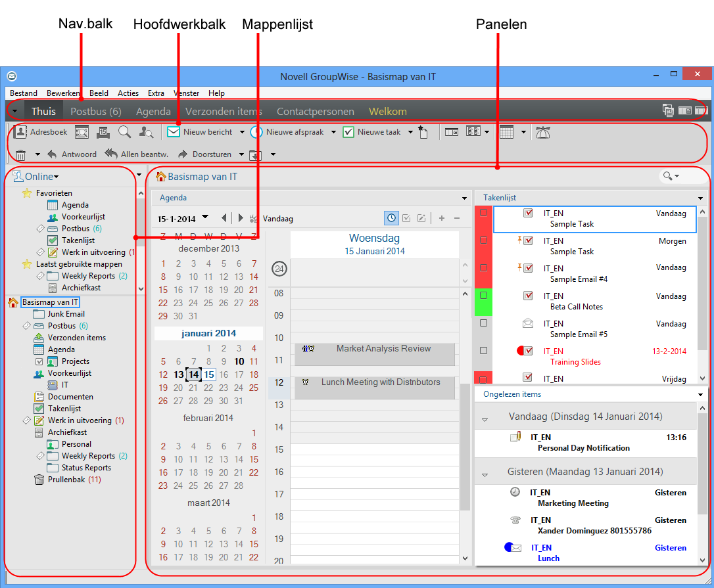Open the Personal Day Notification message
The width and height of the screenshot is (714, 588).
(x=586, y=443)
